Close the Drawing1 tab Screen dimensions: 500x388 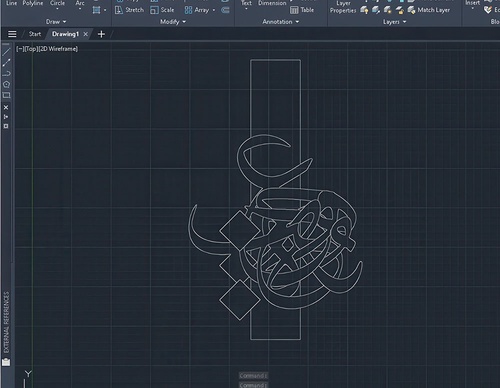coord(86,34)
